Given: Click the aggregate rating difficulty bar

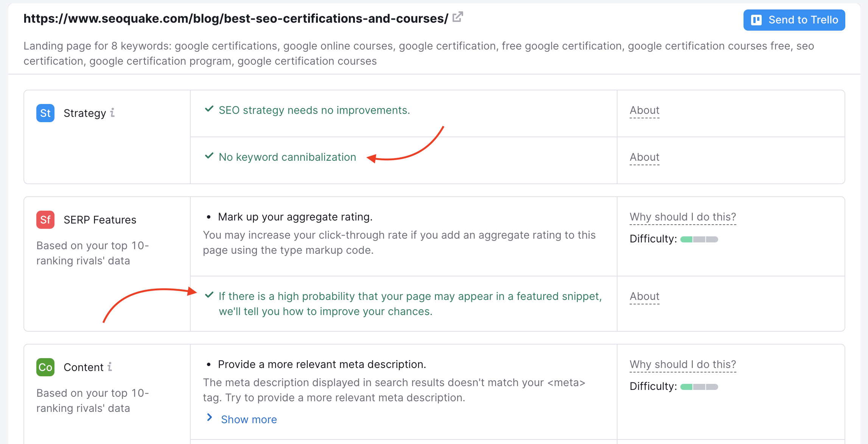Looking at the screenshot, I should pyautogui.click(x=699, y=239).
